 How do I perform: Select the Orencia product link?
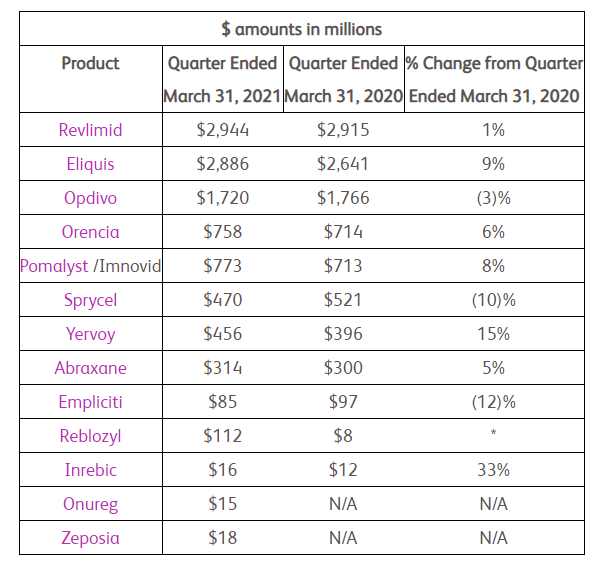(x=90, y=232)
